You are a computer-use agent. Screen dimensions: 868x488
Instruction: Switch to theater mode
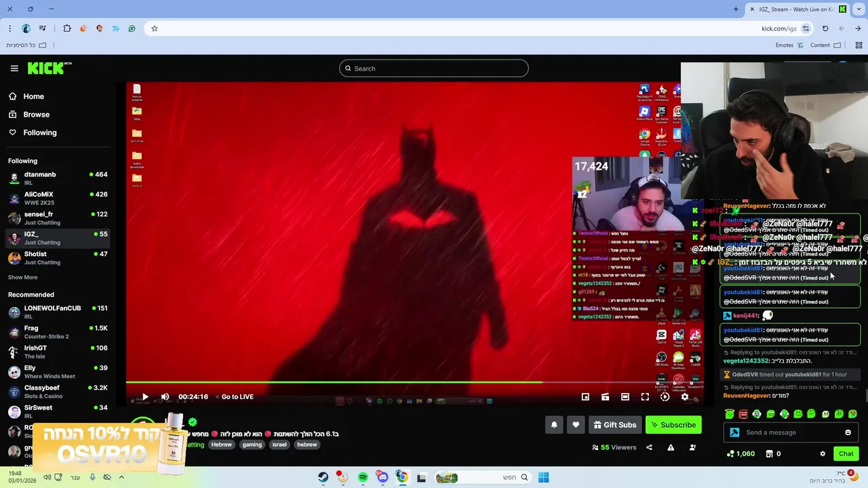pyautogui.click(x=625, y=397)
